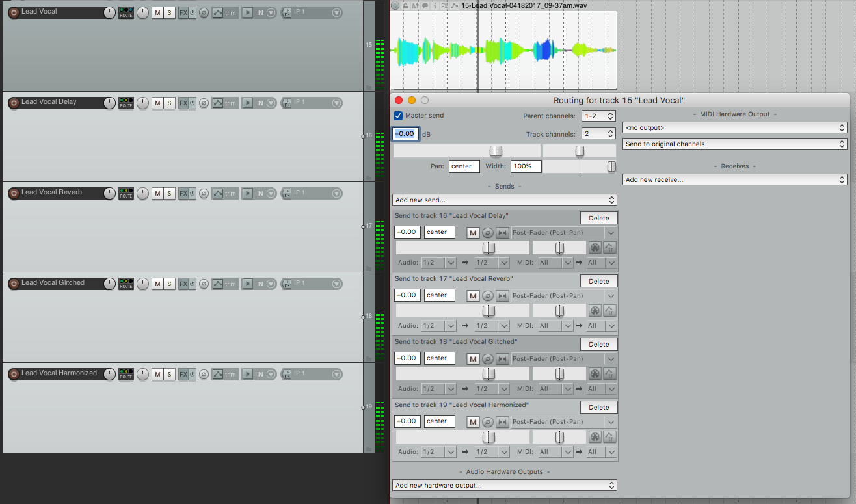Toggle mono/stereo on send to track 16

tap(502, 232)
